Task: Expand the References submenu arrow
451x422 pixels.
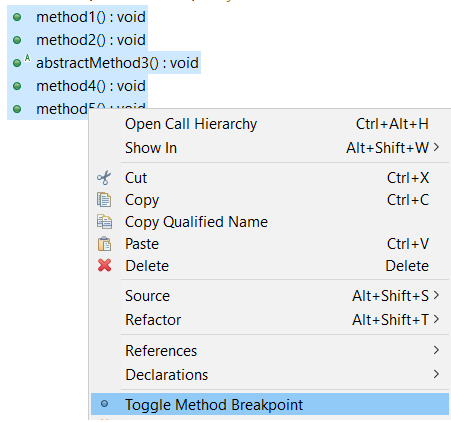Action: pyautogui.click(x=436, y=350)
